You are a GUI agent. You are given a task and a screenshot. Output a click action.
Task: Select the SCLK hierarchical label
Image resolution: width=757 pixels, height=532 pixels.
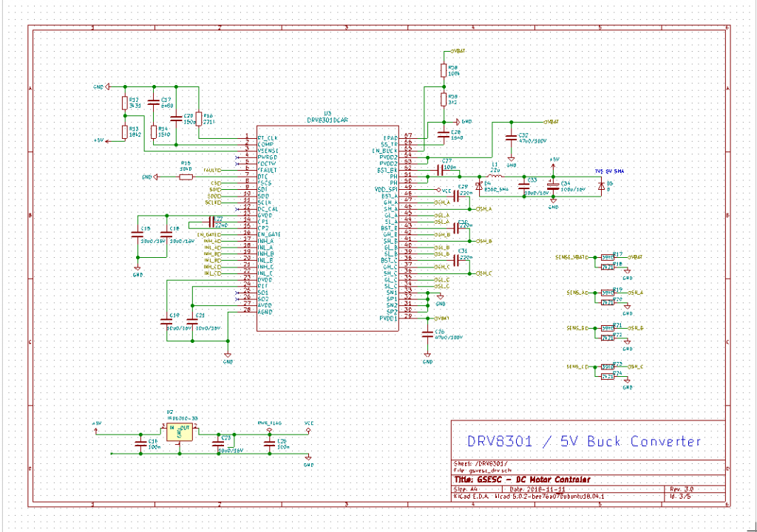click(x=213, y=202)
